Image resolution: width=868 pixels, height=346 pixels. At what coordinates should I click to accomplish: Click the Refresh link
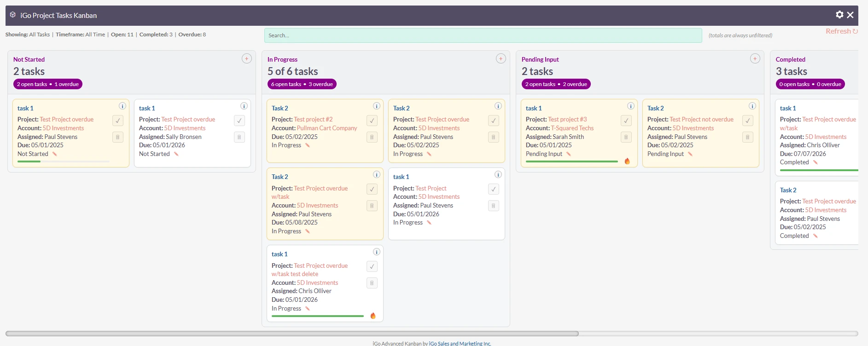pos(841,31)
